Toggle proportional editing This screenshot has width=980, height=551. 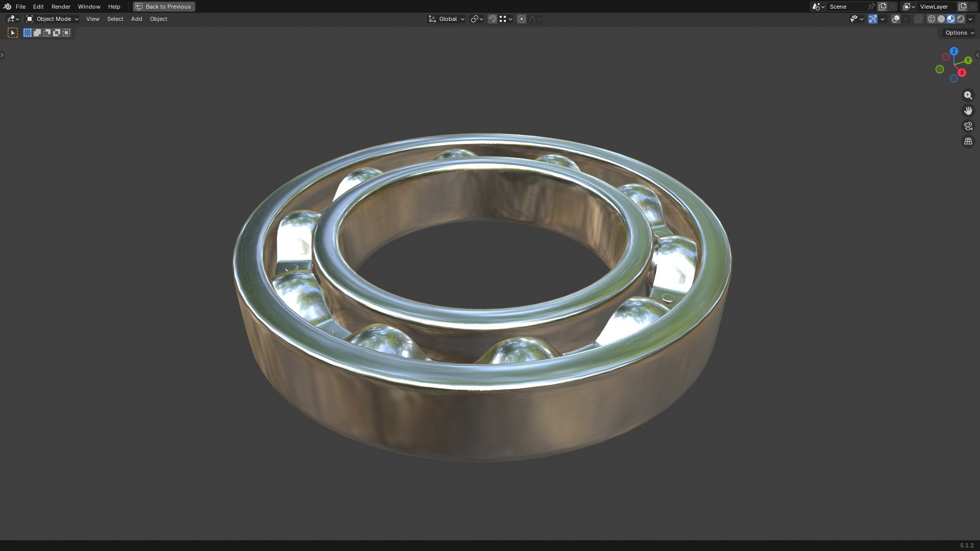521,19
